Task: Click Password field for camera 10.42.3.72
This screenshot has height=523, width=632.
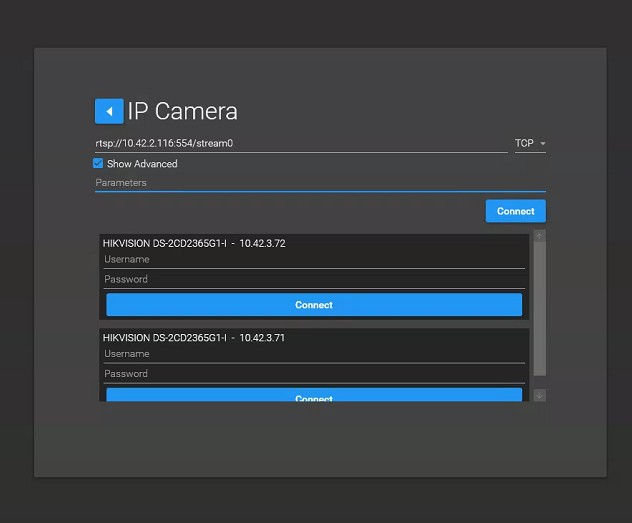Action: pyautogui.click(x=314, y=280)
